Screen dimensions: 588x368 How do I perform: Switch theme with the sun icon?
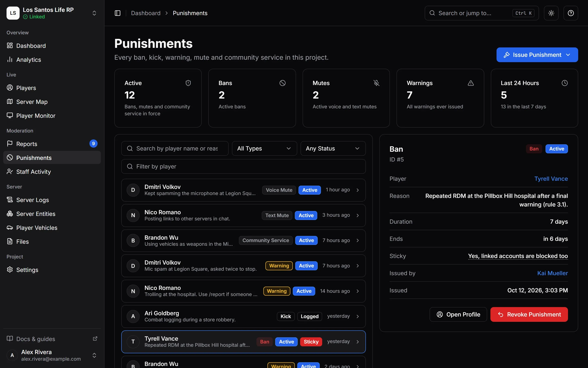[x=551, y=13]
